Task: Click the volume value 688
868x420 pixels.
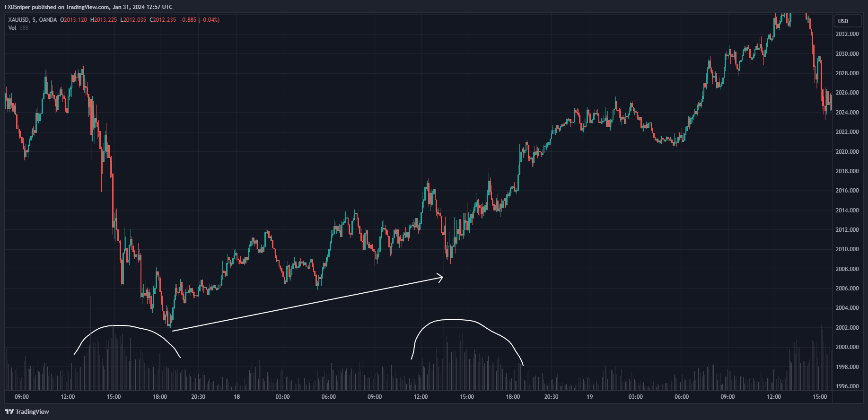Action: (24, 28)
